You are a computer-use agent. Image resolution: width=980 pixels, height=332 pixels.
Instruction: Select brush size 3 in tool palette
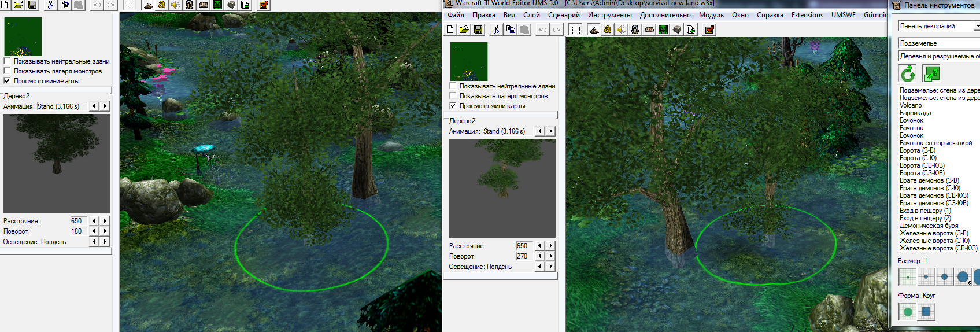click(945, 277)
